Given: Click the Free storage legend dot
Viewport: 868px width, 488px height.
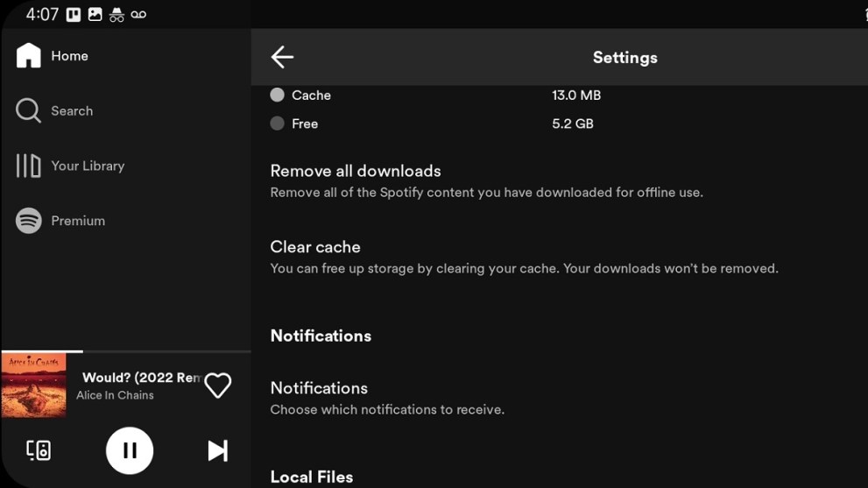Looking at the screenshot, I should pyautogui.click(x=277, y=123).
